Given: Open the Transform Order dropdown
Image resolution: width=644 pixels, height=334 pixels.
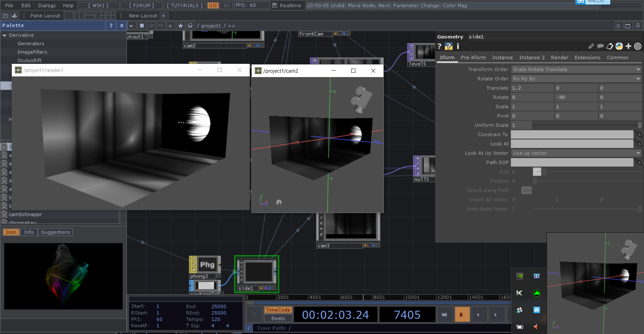Looking at the screenshot, I should (576, 69).
